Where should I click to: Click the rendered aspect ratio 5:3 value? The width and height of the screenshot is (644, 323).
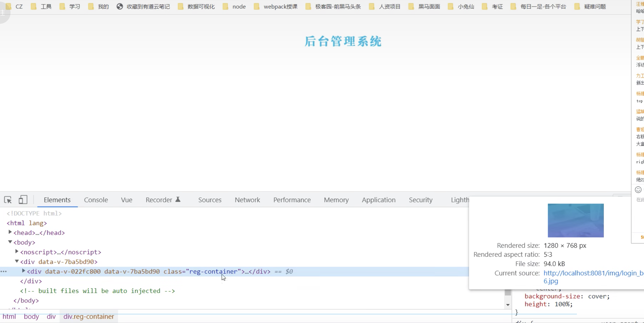548,254
